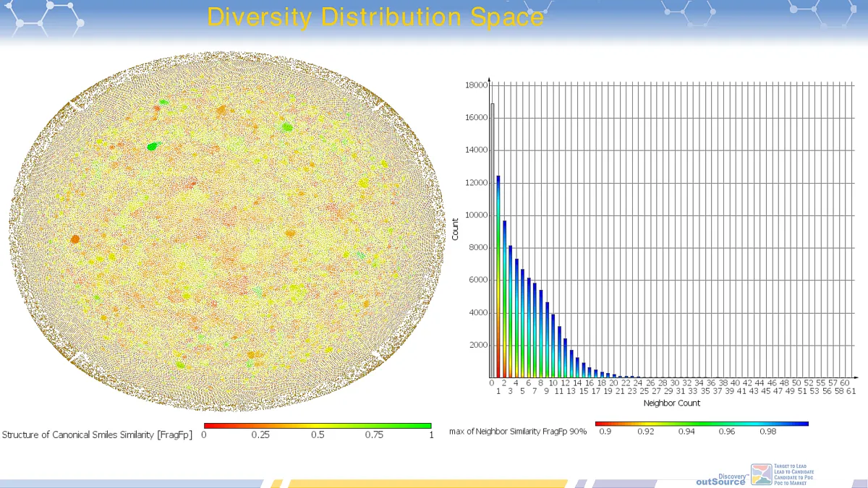Screen dimensions: 868x488
Task: Click the FragFp similarity color gradient bar
Action: (x=318, y=426)
